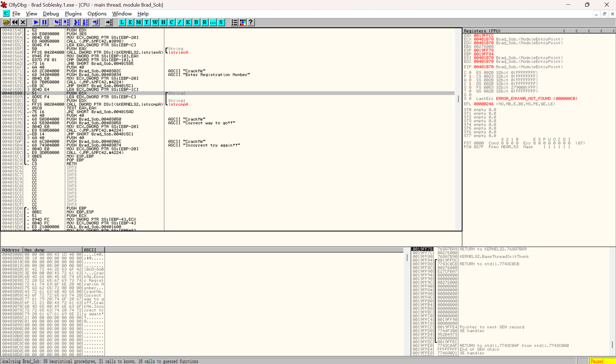The height and width of the screenshot is (364, 616).
Task: Click the leftmost arrow in Registers header
Action: pos(564,31)
